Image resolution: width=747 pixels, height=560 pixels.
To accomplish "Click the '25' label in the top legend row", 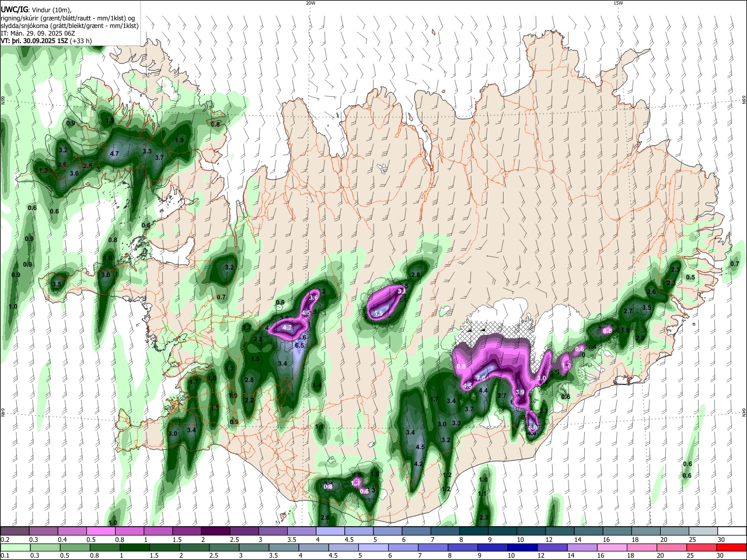I will coord(693,540).
